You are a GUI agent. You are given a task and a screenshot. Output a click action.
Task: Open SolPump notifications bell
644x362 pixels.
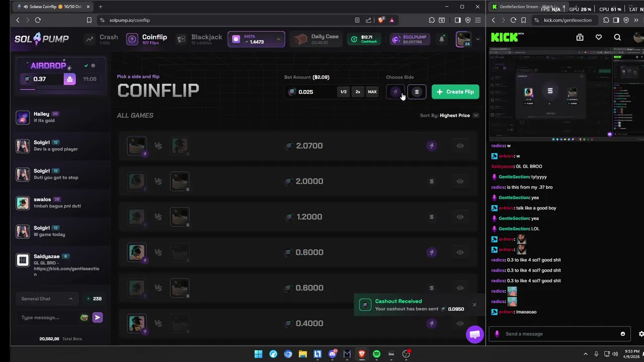[442, 39]
